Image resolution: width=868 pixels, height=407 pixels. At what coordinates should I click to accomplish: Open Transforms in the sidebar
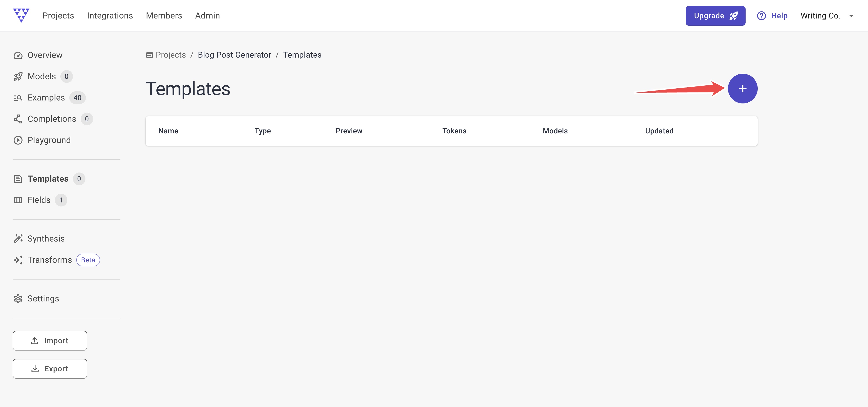(50, 260)
